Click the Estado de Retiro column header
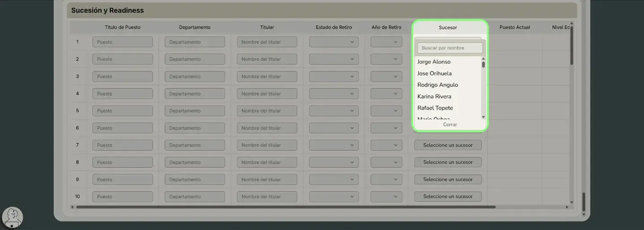Image resolution: width=644 pixels, height=230 pixels. tap(334, 27)
